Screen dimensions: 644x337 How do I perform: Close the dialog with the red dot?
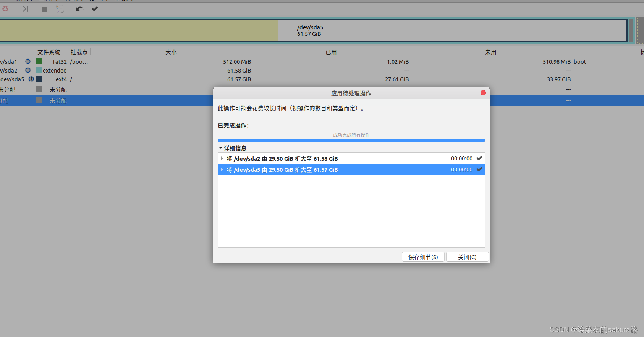click(x=483, y=93)
